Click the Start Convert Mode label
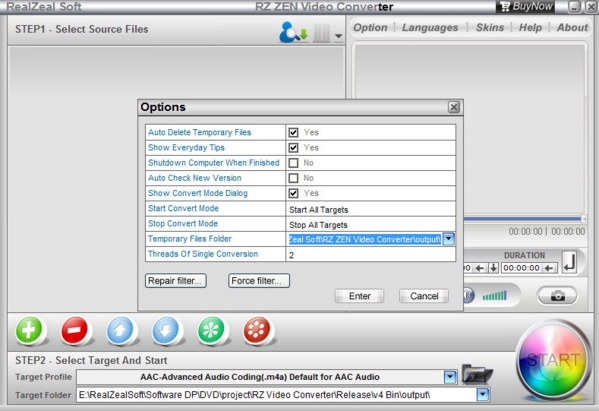The height and width of the screenshot is (411, 599). [183, 209]
